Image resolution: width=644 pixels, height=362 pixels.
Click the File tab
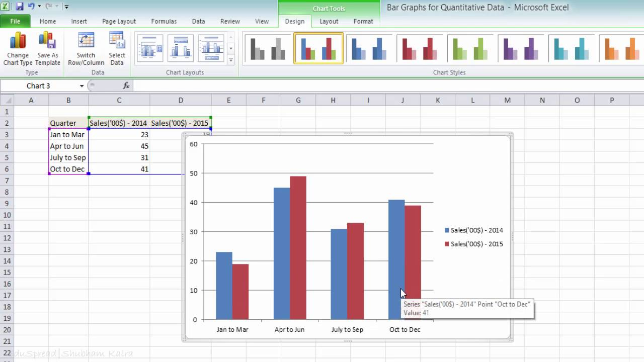coord(15,22)
